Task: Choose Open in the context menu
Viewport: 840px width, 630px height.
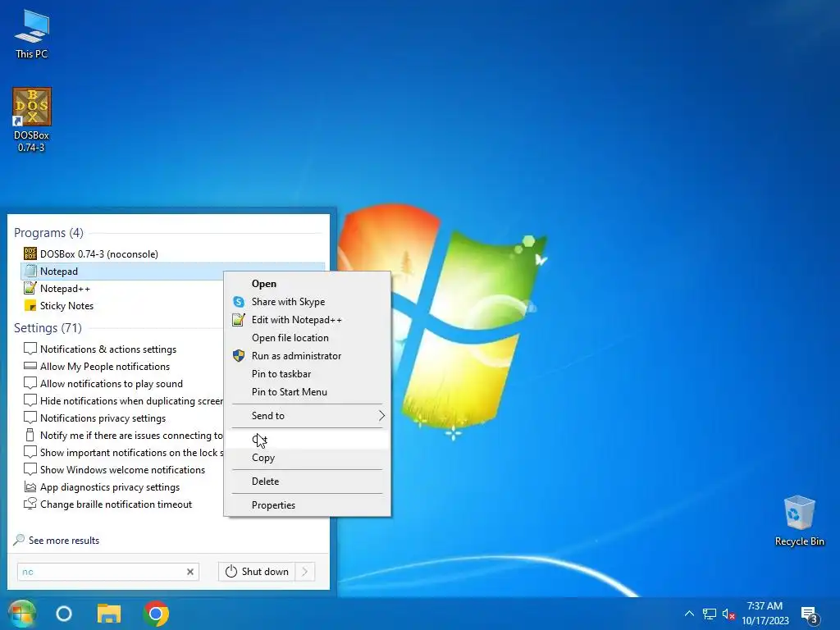Action: pos(308,283)
